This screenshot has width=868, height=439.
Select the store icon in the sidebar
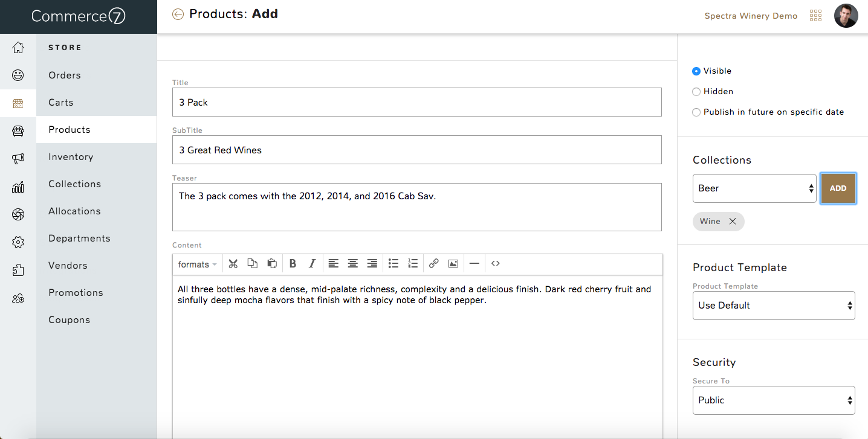(x=18, y=103)
